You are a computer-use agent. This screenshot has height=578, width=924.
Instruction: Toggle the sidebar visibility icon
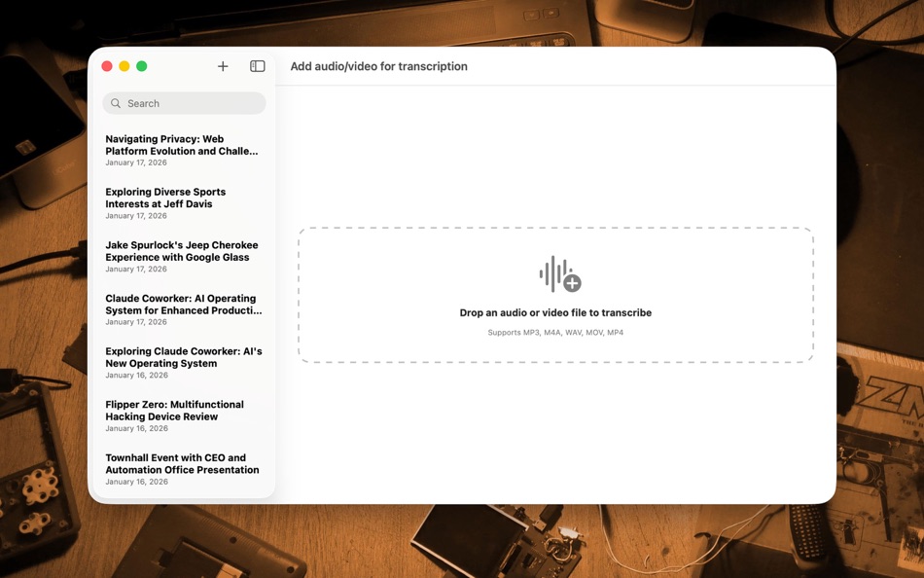click(257, 65)
